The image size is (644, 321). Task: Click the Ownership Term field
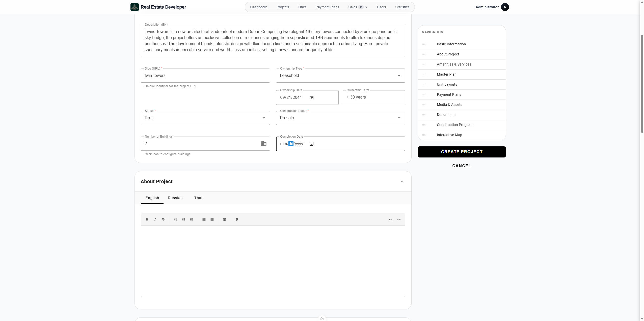pos(374,97)
